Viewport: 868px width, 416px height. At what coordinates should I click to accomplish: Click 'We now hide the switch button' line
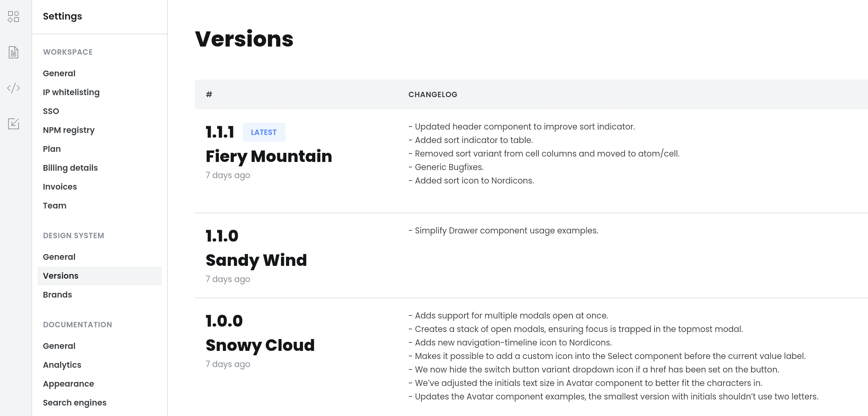pos(594,369)
